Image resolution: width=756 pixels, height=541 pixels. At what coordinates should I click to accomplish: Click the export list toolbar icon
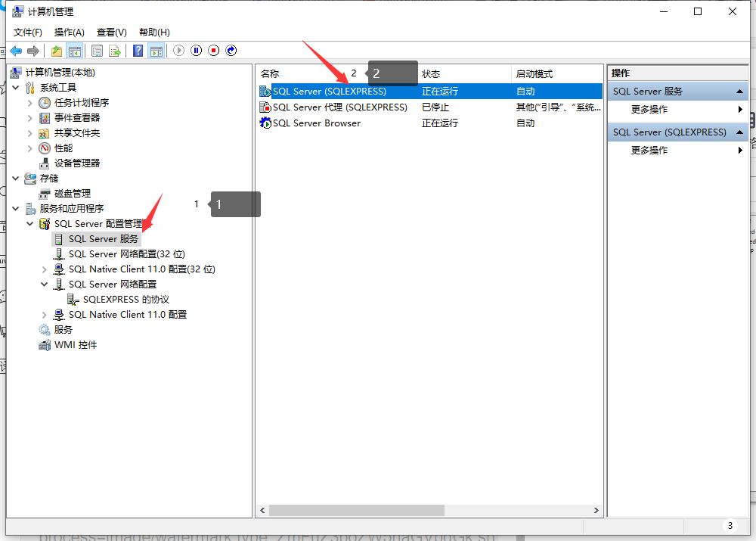click(x=115, y=51)
